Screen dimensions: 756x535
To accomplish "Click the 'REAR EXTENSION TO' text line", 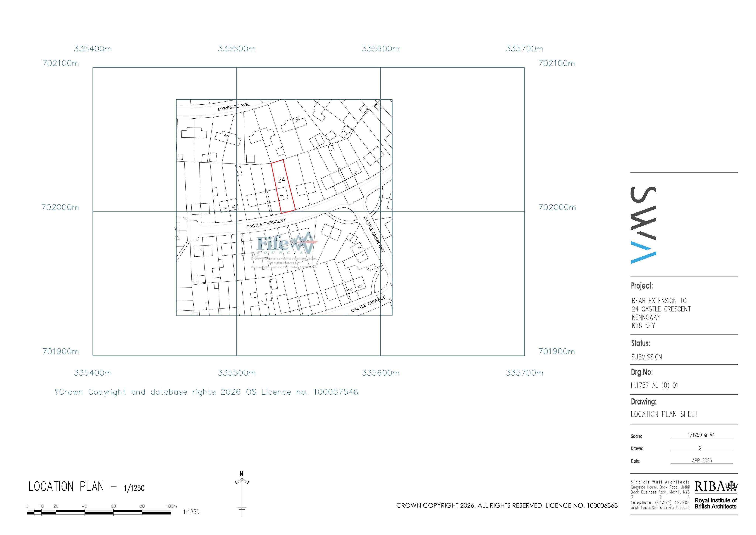I will point(659,301).
